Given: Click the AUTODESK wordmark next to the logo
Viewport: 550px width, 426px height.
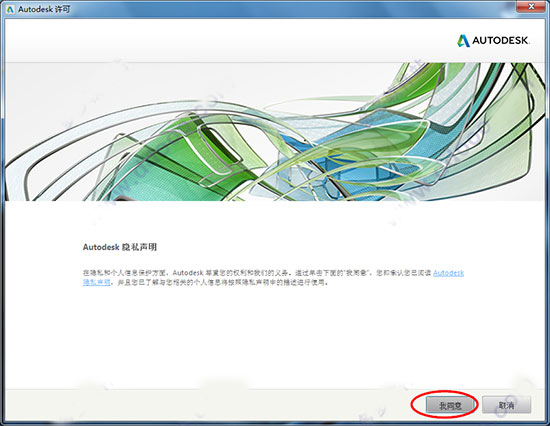Looking at the screenshot, I should (x=500, y=41).
